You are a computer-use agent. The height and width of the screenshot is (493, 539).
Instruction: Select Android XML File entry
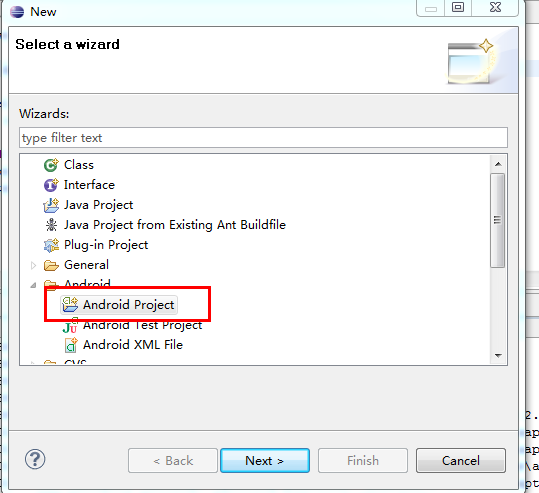[x=133, y=345]
